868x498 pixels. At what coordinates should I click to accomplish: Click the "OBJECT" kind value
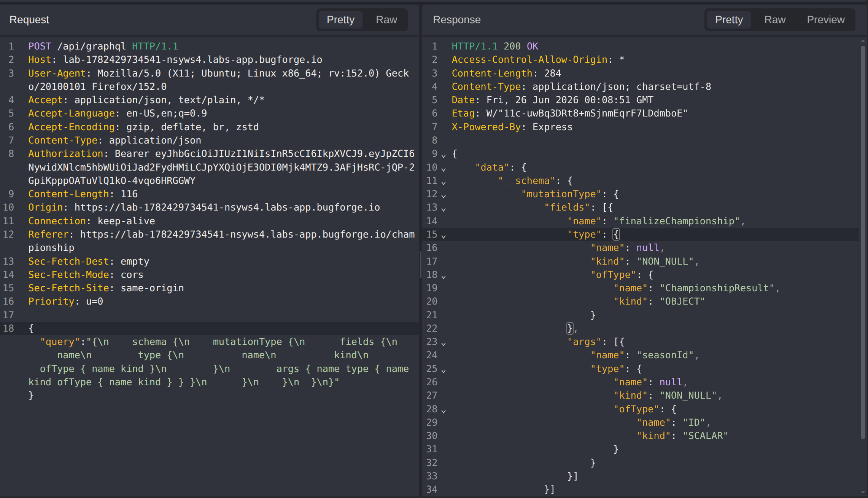tap(682, 302)
